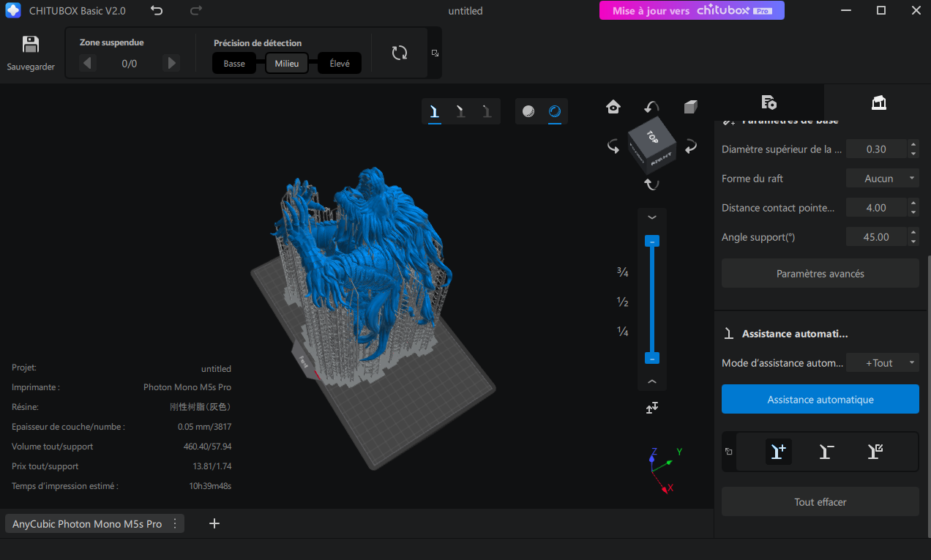Screen dimensions: 931x560
Task: Select the delete support tool
Action: 826,452
